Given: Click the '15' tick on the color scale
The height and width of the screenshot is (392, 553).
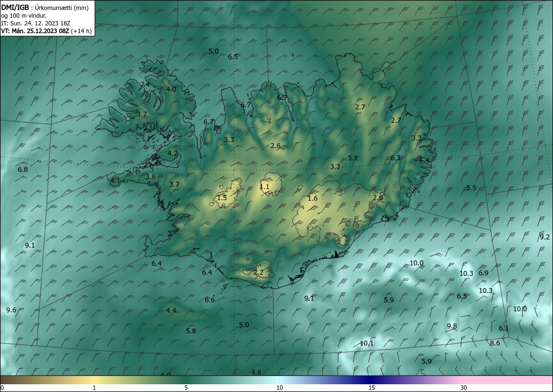Looking at the screenshot, I should coord(372,388).
